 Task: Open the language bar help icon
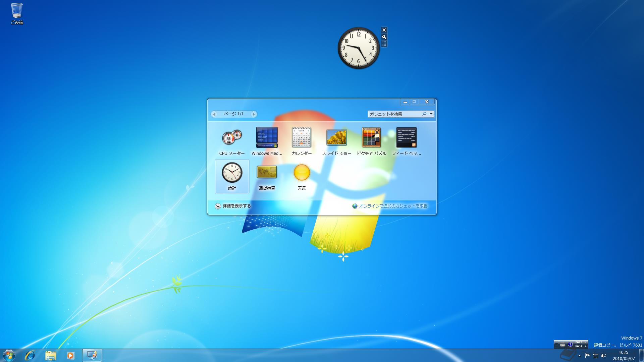click(x=570, y=344)
